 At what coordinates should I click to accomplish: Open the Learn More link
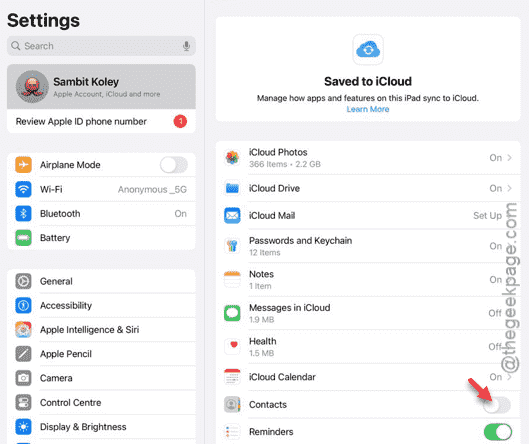368,109
